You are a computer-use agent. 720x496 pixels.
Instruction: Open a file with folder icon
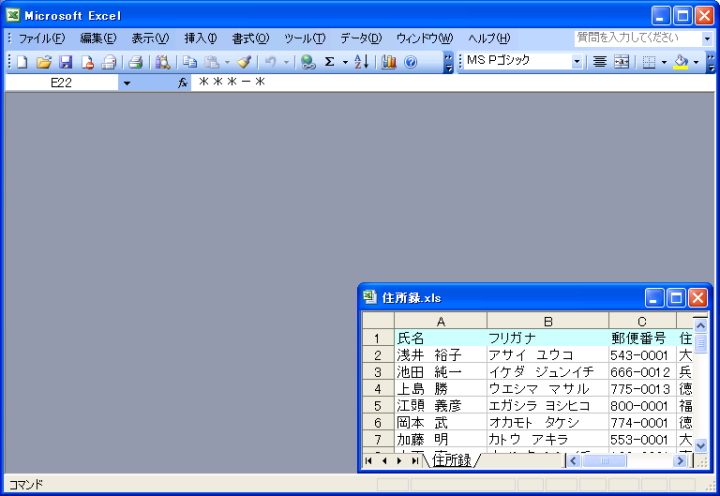[x=44, y=62]
